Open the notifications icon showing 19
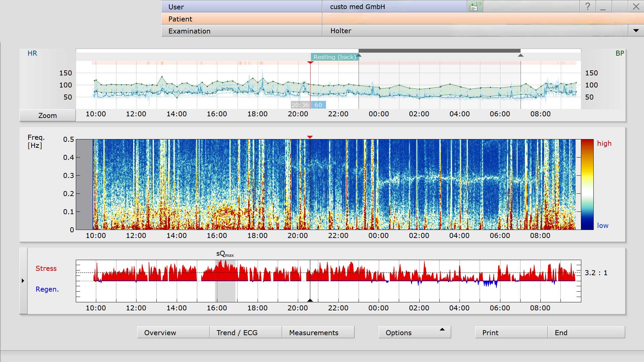644x362 pixels. pos(475,6)
